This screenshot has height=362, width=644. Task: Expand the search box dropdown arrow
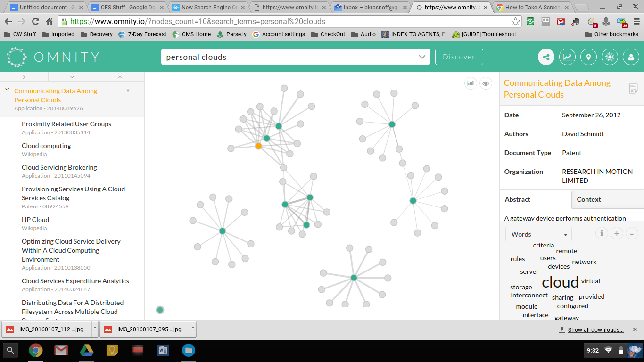[x=422, y=57]
